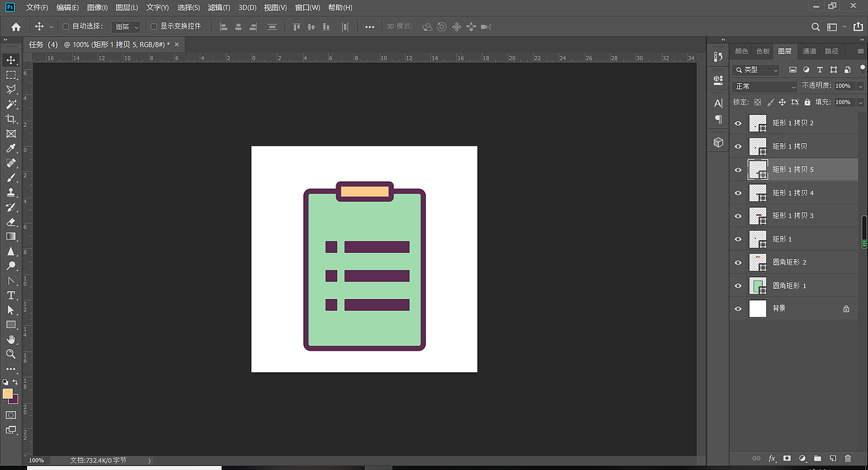Open the 图层 auto-select target dropdown

coord(126,26)
